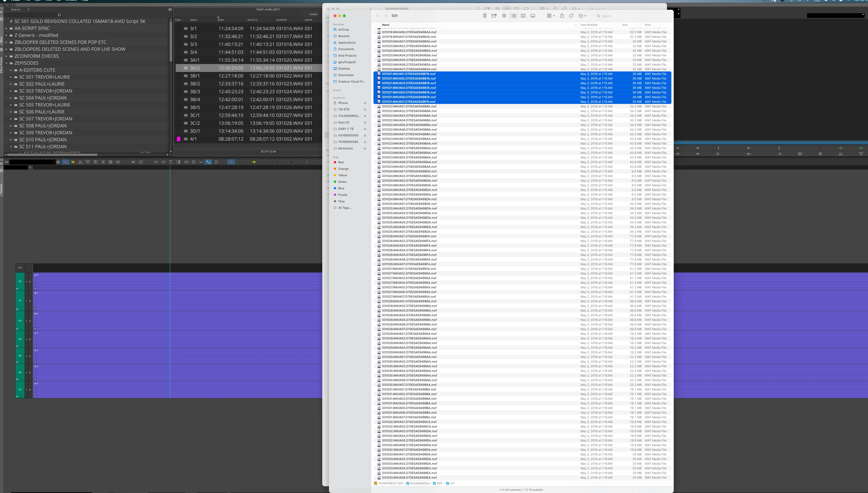Image resolution: width=868 pixels, height=493 pixels.
Task: Click the magenta color swatch on clip 4/1
Action: click(x=179, y=139)
